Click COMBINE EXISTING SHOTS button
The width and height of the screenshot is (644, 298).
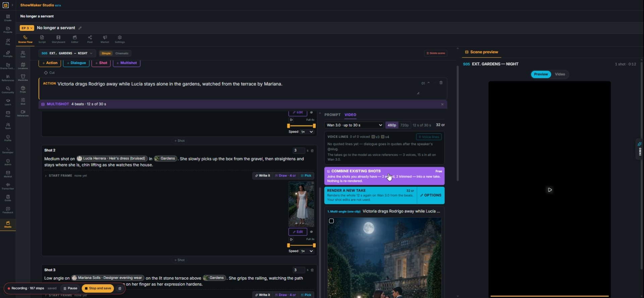[384, 176]
